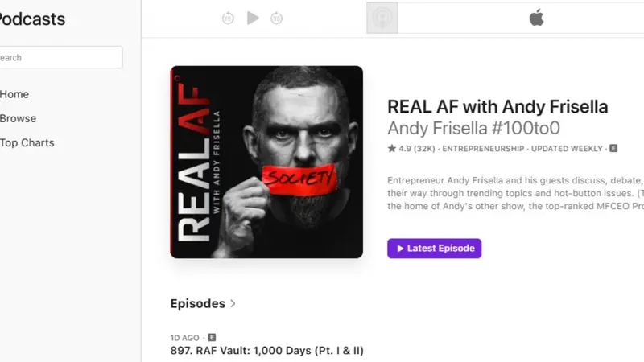Click the star rating icon

(x=392, y=148)
